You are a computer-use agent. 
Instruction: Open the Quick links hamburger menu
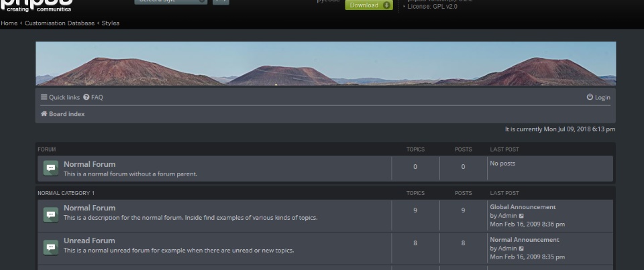60,97
